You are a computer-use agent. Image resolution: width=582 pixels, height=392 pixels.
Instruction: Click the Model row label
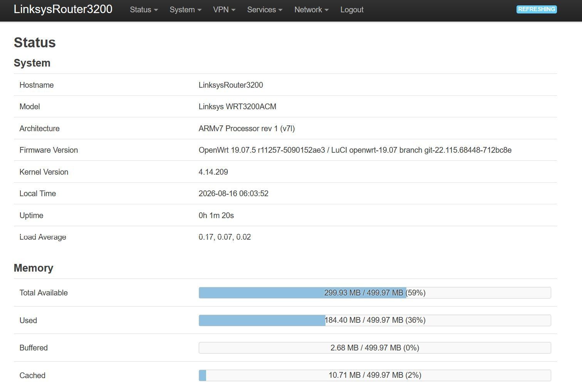coord(30,107)
